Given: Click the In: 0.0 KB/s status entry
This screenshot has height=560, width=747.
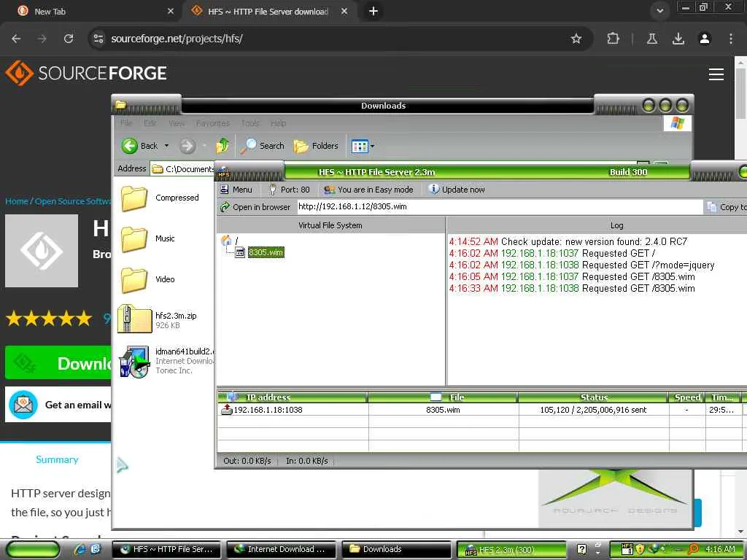Looking at the screenshot, I should click(307, 461).
